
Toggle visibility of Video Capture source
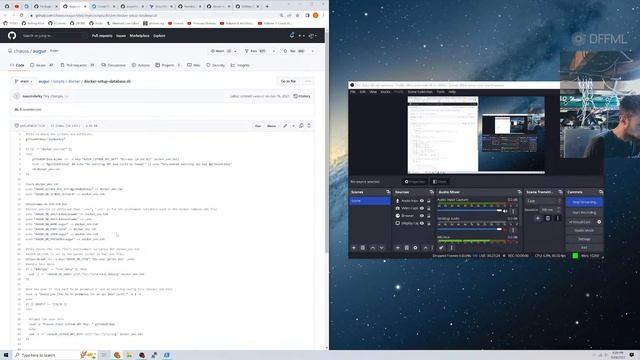click(x=422, y=208)
